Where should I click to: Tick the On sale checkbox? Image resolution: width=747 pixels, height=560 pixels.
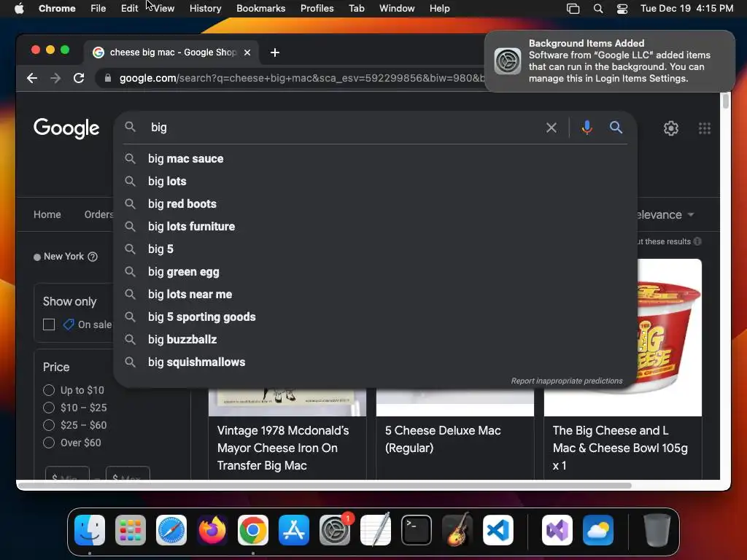[49, 324]
